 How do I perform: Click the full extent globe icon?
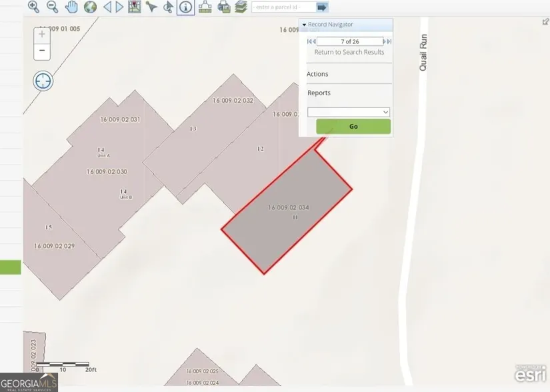tap(90, 7)
